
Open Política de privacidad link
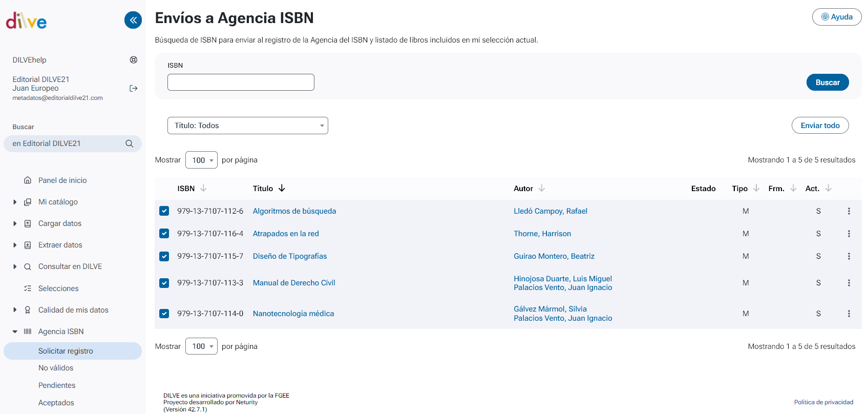823,402
